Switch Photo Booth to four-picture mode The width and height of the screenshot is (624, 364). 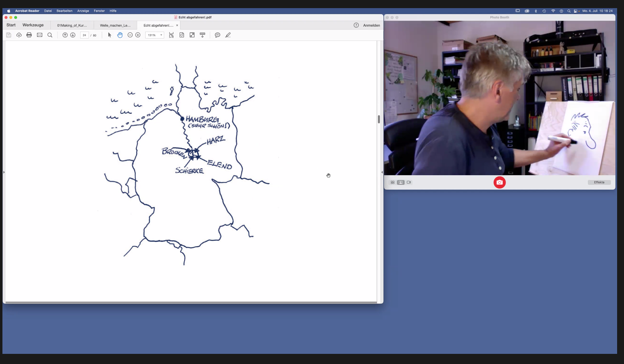(x=392, y=182)
